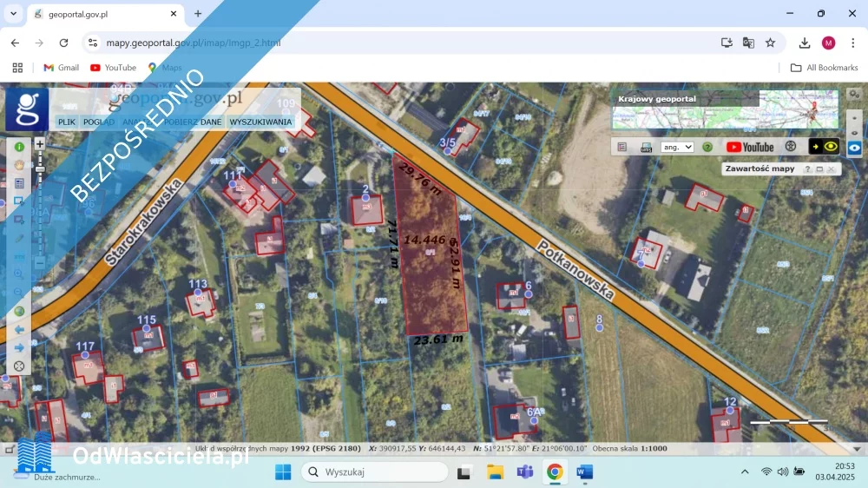
Task: Go to next map view arrow
Action: 19,348
